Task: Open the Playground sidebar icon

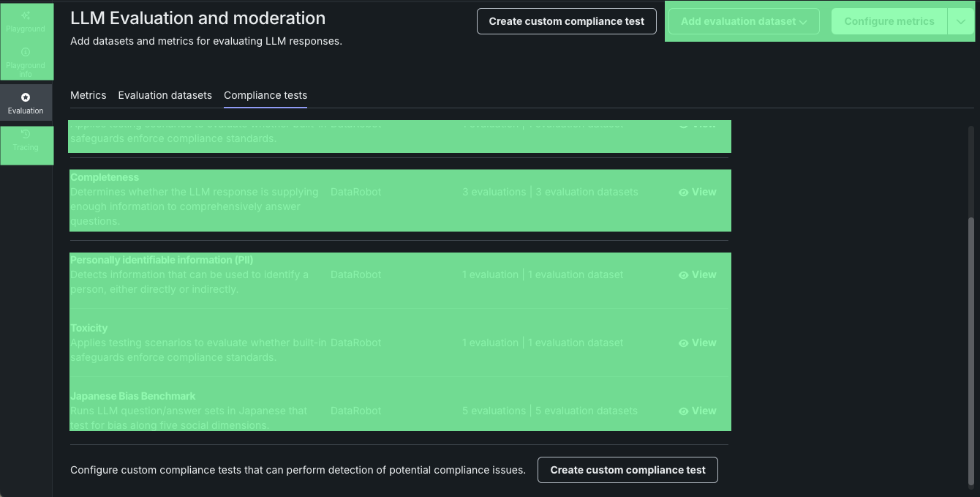Action: tap(26, 20)
